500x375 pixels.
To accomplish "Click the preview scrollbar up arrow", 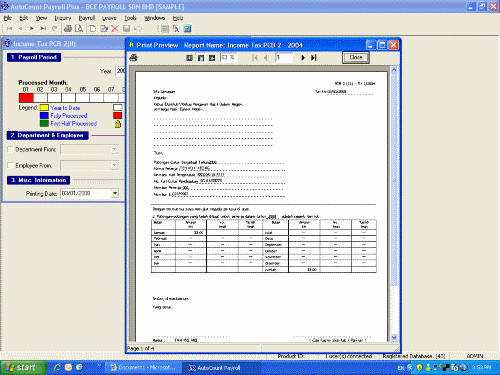I will 394,70.
